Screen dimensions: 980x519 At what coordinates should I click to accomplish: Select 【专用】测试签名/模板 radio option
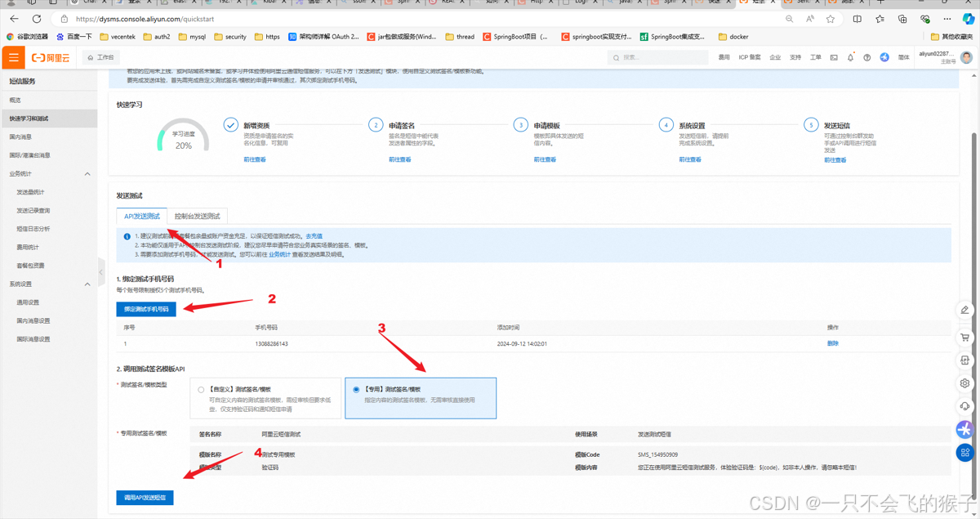[356, 390]
